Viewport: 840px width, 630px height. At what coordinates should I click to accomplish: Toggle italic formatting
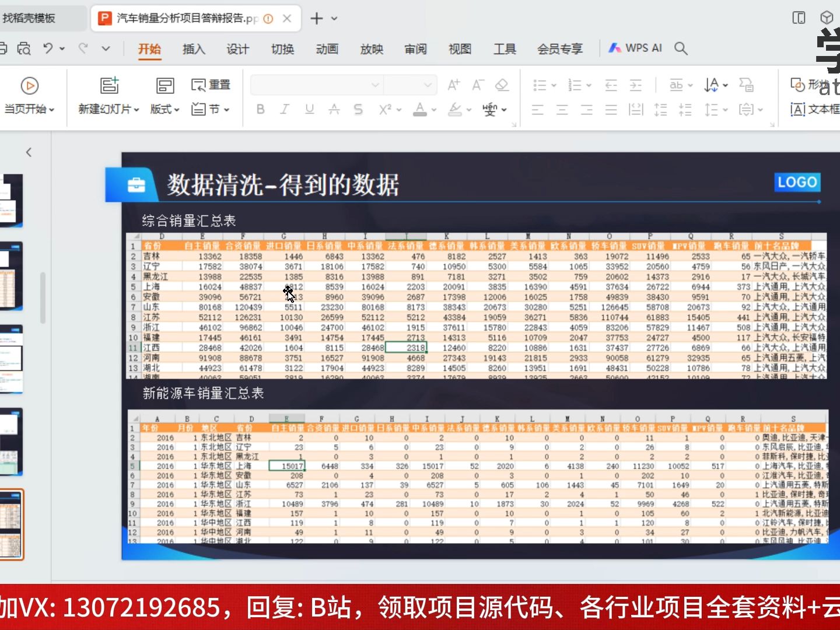pyautogui.click(x=284, y=109)
